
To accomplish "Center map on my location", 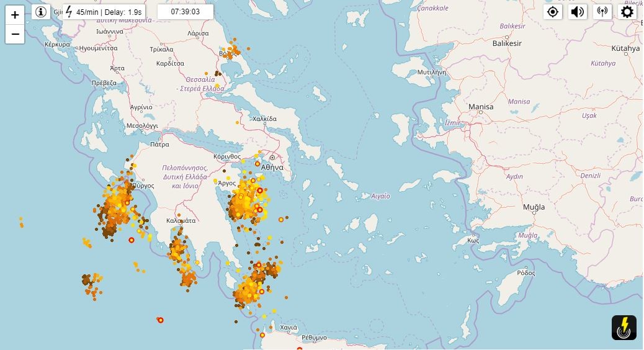I will (x=553, y=12).
